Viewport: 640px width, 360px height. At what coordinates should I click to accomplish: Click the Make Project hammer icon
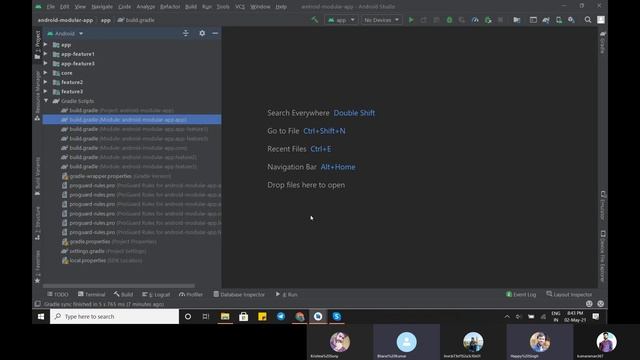(x=315, y=20)
